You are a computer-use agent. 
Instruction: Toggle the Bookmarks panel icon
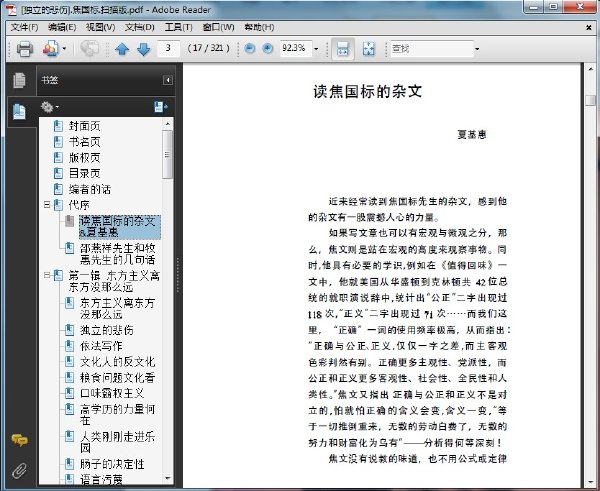(20, 112)
